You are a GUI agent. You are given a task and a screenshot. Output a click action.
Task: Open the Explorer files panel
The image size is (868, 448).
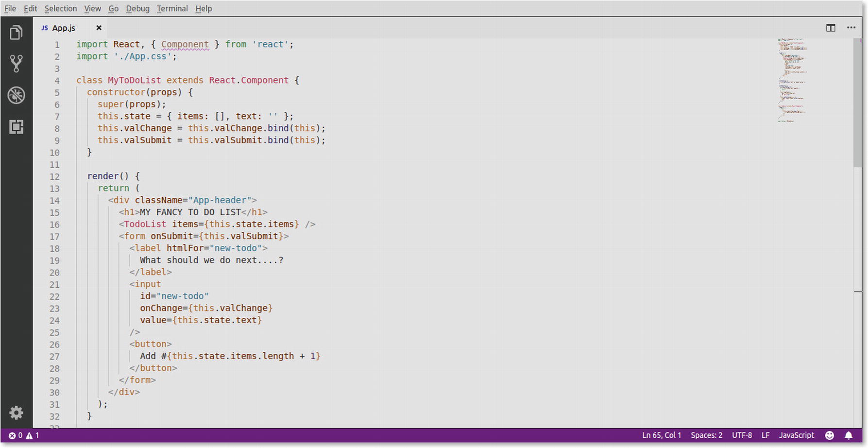pyautogui.click(x=16, y=33)
